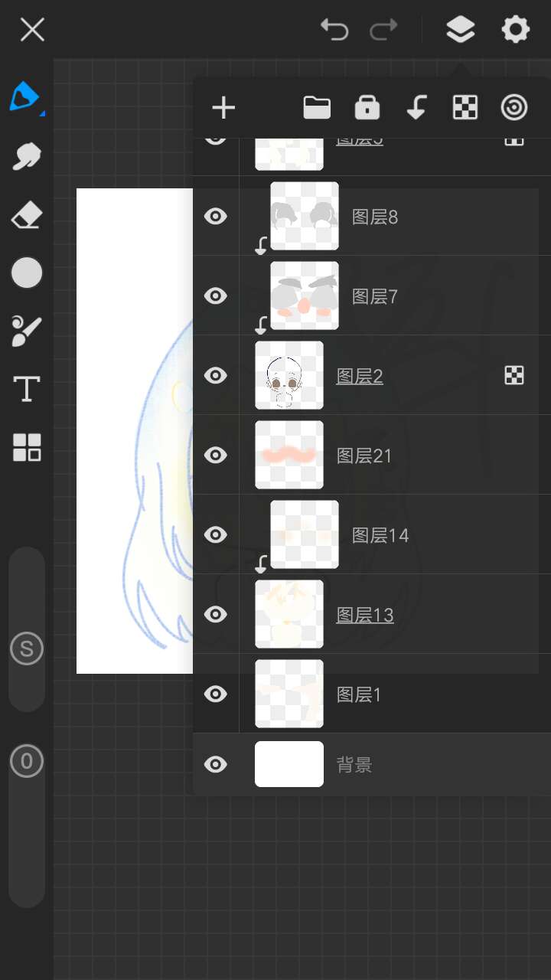This screenshot has width=551, height=980.
Task: Select the eraser tool
Action: coord(27,215)
